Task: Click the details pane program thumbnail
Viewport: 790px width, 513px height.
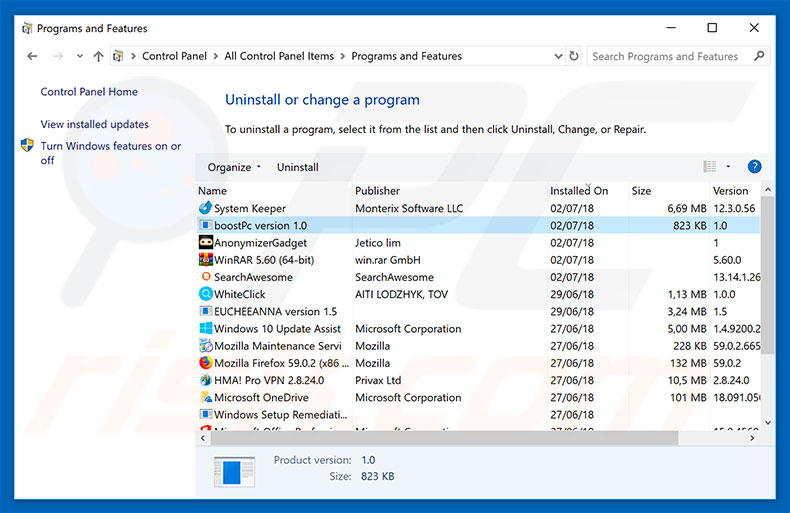Action: tap(234, 472)
